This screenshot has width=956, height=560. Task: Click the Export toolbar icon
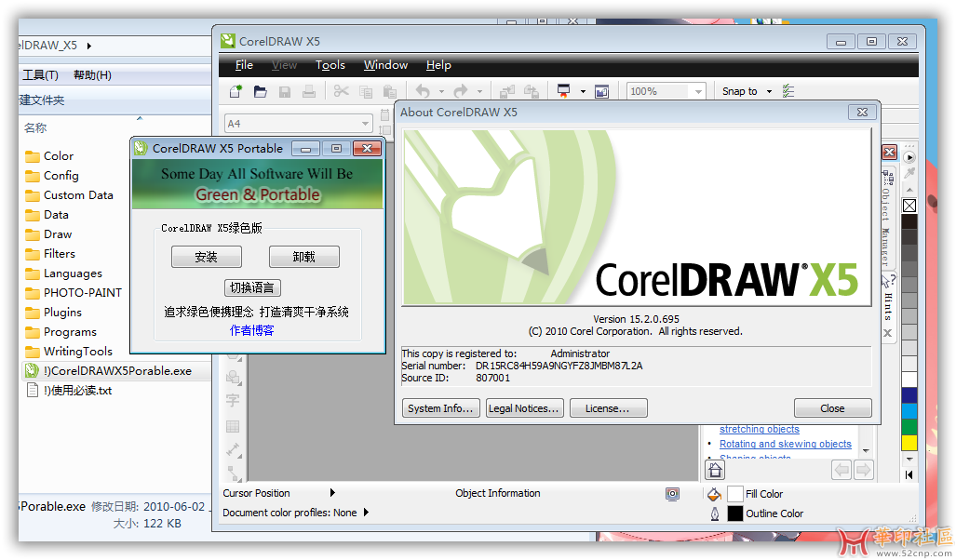pyautogui.click(x=531, y=91)
